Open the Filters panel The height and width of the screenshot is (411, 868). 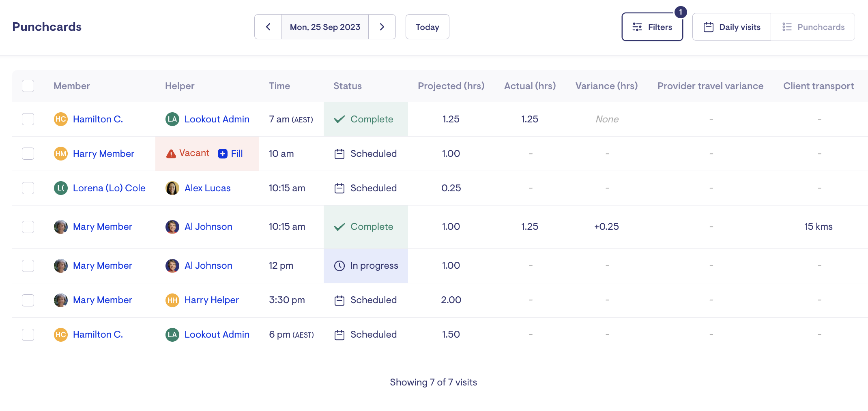[652, 27]
